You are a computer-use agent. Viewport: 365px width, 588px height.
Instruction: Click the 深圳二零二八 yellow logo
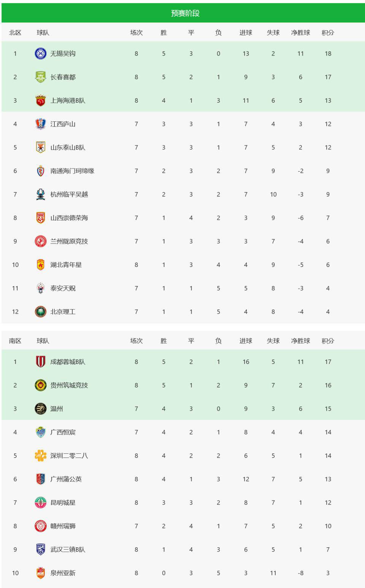pos(41,456)
